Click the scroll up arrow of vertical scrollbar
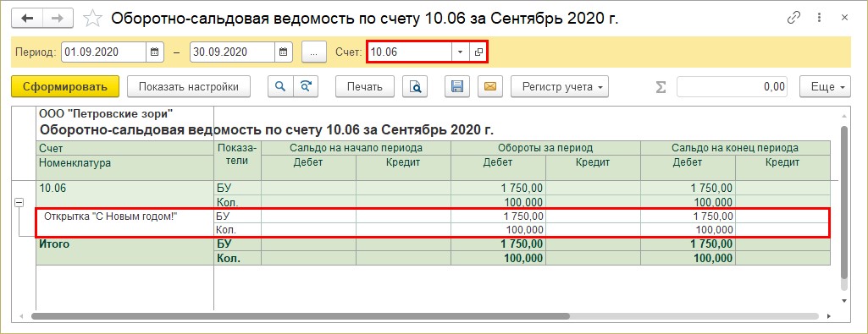 (844, 115)
